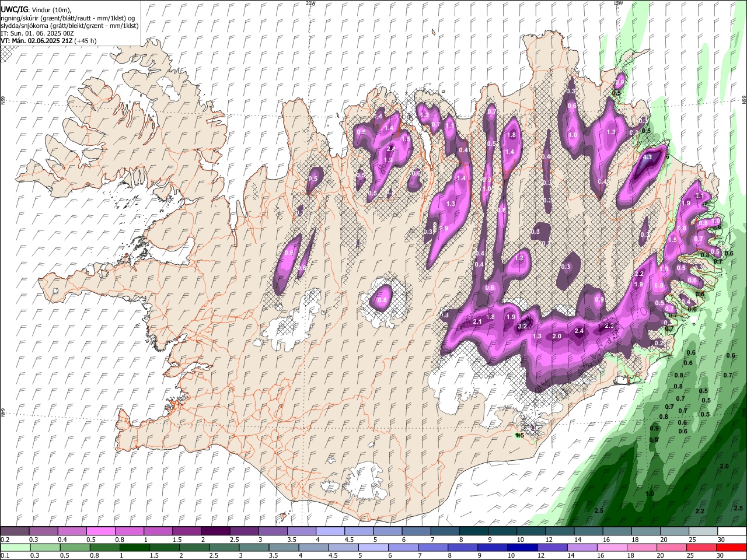Click the '4.5' label in upper legend row
Screen dimensions: 747x560
tap(349, 540)
